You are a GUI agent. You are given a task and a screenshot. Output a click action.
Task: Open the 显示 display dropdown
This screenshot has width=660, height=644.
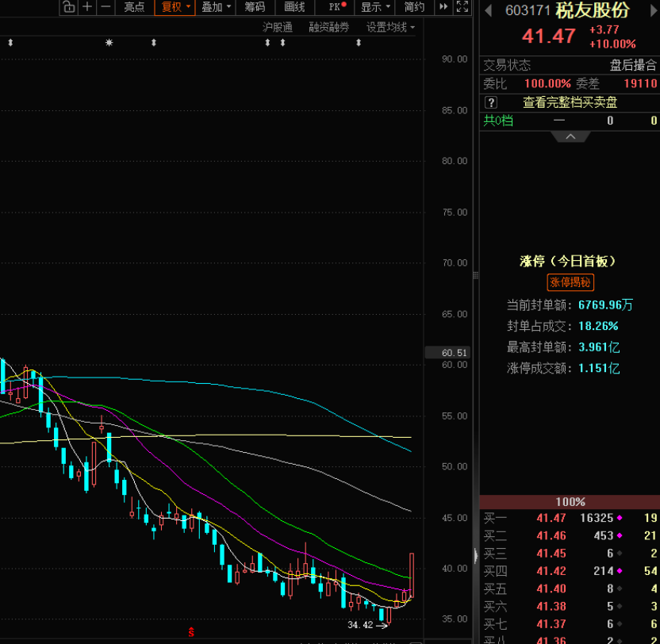coord(374,7)
